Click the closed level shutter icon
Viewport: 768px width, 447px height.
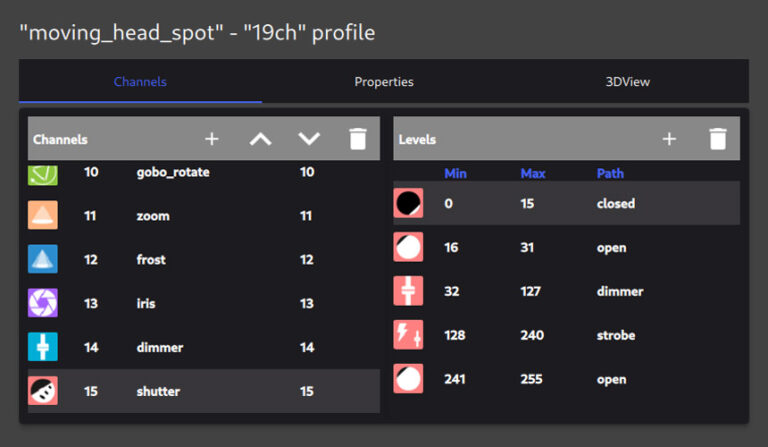[x=408, y=203]
